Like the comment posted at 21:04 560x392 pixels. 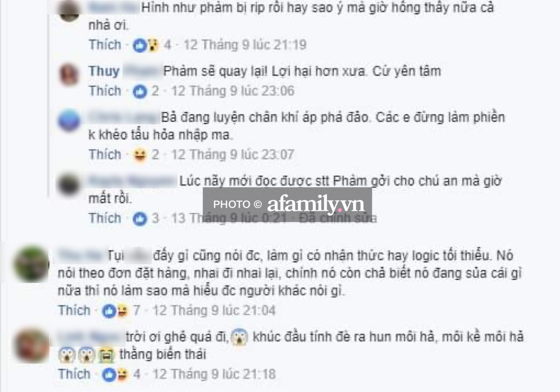point(75,311)
